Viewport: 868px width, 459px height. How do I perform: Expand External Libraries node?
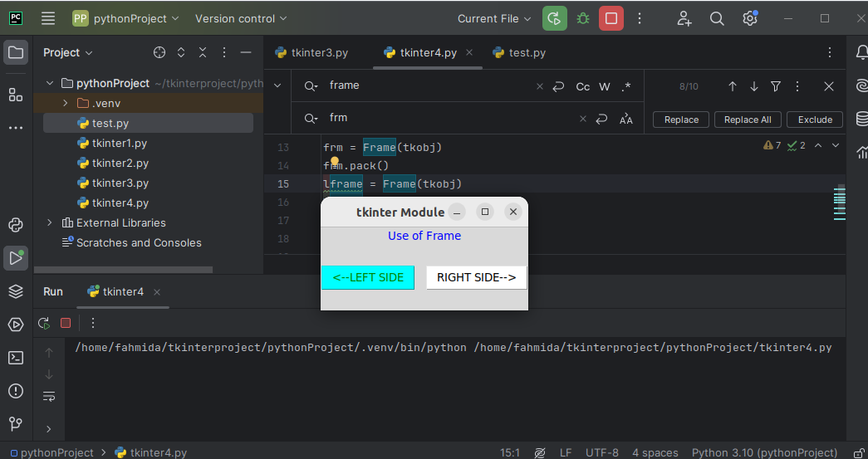tap(49, 223)
